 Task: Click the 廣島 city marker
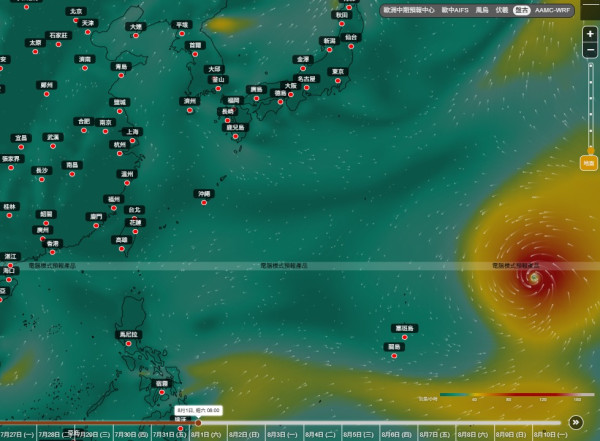(256, 98)
